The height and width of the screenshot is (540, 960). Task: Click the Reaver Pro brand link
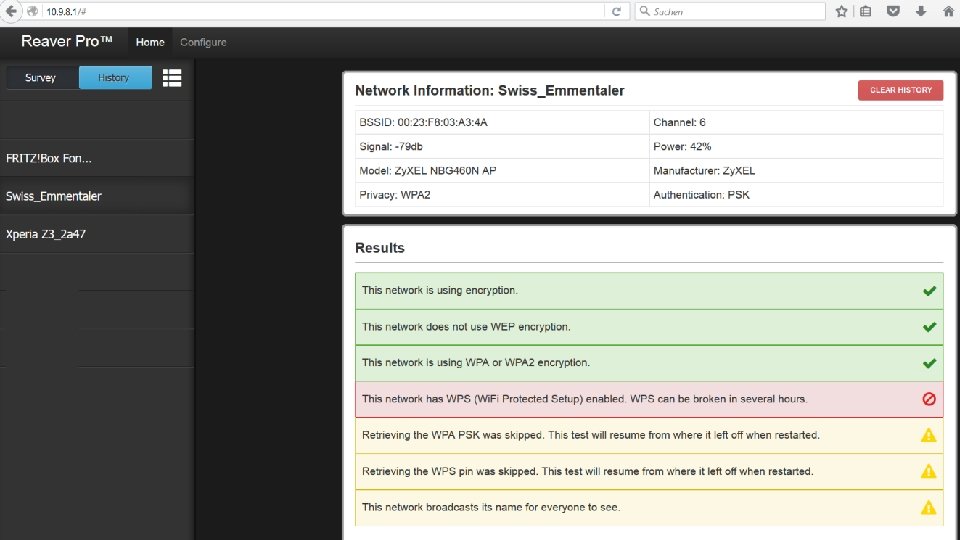pyautogui.click(x=67, y=41)
